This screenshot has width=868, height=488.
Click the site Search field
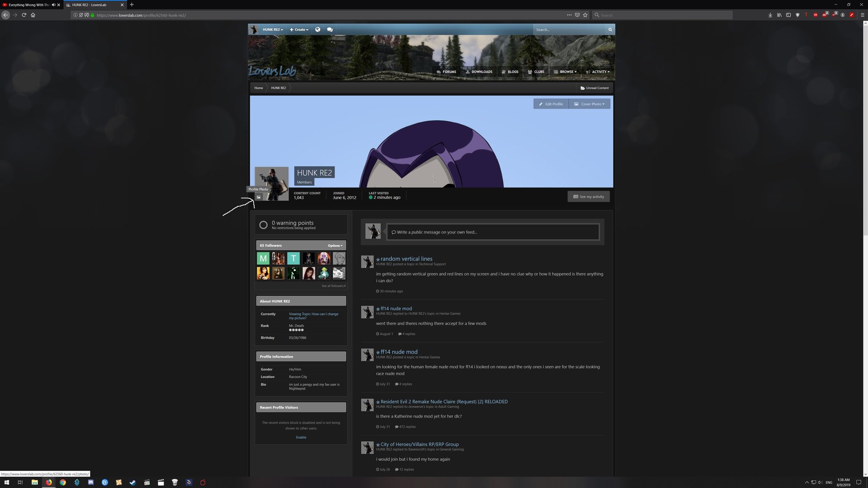coord(570,30)
